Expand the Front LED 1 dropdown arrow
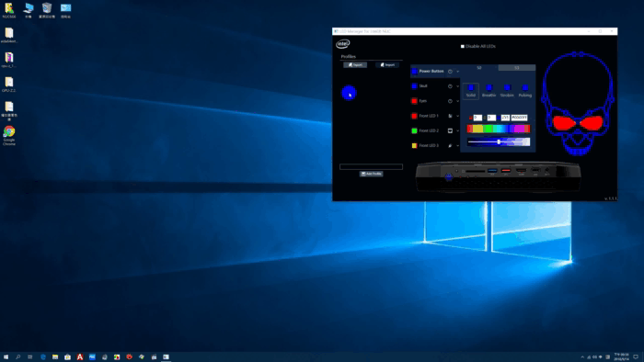Image resolution: width=644 pixels, height=362 pixels. click(x=457, y=116)
